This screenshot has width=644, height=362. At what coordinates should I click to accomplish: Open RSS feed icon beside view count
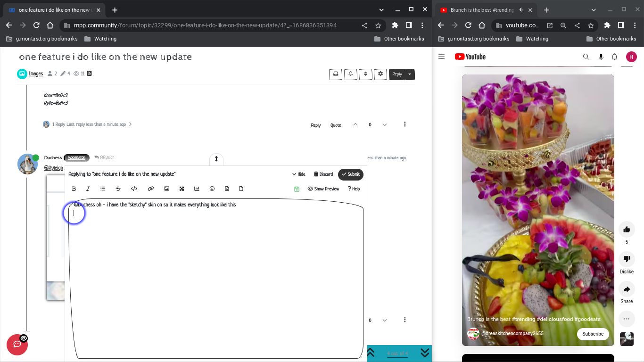89,74
